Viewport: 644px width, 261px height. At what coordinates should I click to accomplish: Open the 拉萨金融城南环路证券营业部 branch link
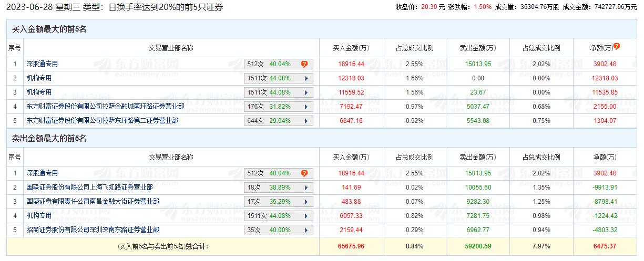coord(105,107)
